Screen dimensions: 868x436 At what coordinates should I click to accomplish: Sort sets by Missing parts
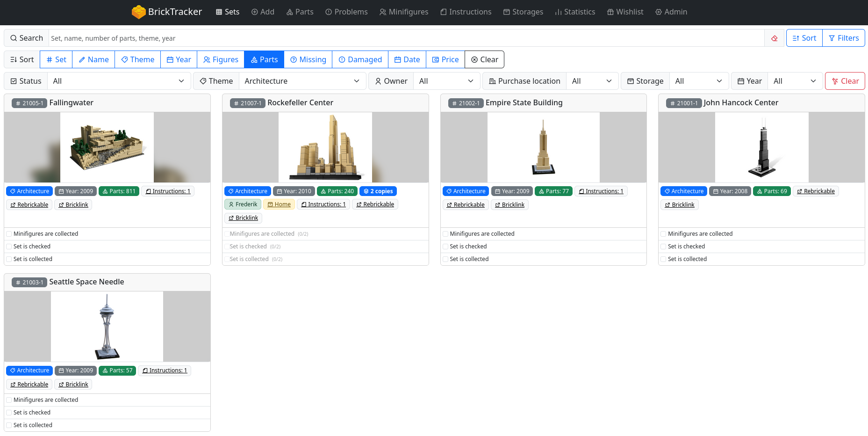tap(308, 59)
